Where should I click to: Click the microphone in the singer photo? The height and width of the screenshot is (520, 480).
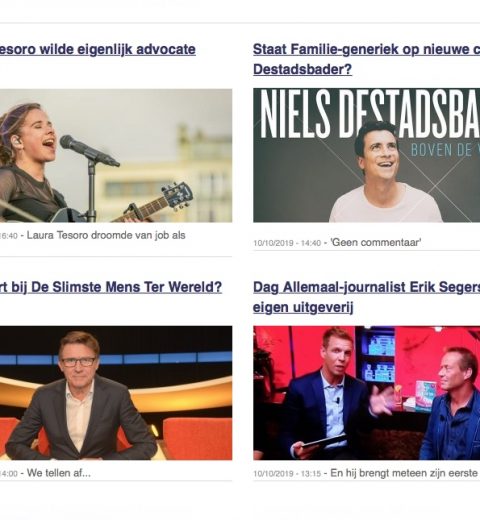[89, 151]
